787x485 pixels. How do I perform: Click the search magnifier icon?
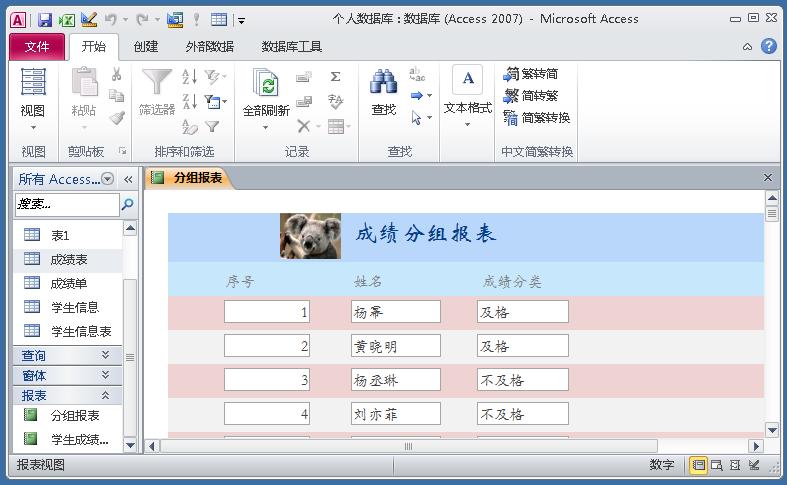click(x=127, y=204)
